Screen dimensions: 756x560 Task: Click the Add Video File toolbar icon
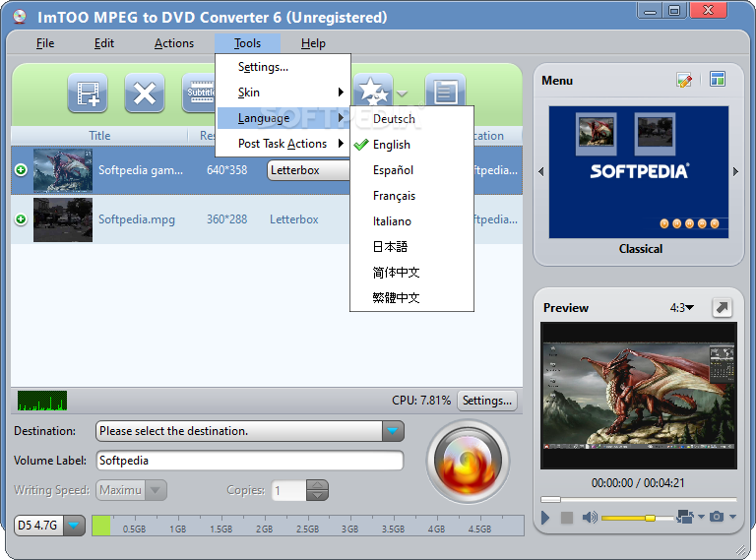(88, 93)
